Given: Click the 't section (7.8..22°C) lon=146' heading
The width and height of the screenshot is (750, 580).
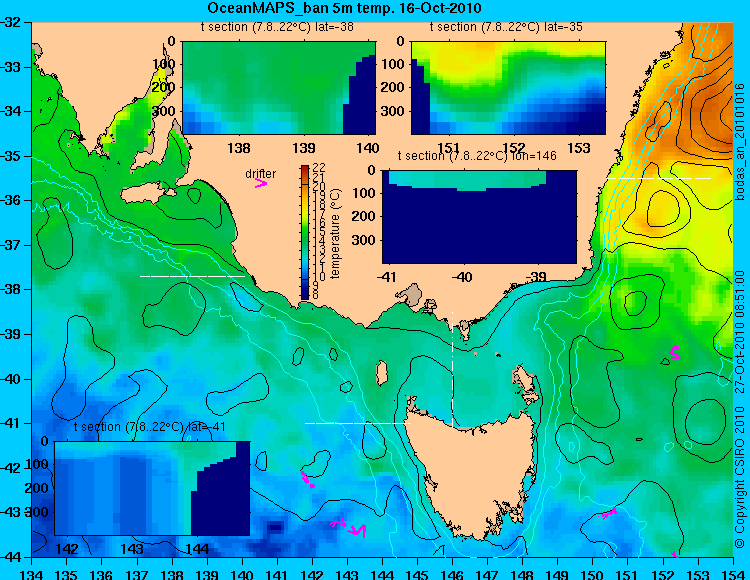Looking at the screenshot, I should coord(477,156).
